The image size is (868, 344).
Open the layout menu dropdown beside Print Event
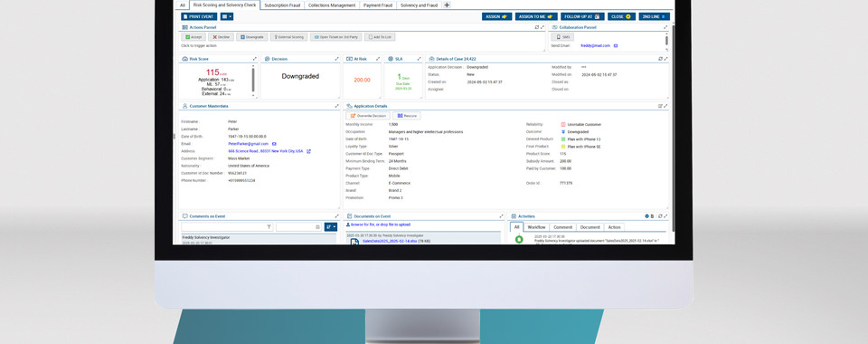227,16
